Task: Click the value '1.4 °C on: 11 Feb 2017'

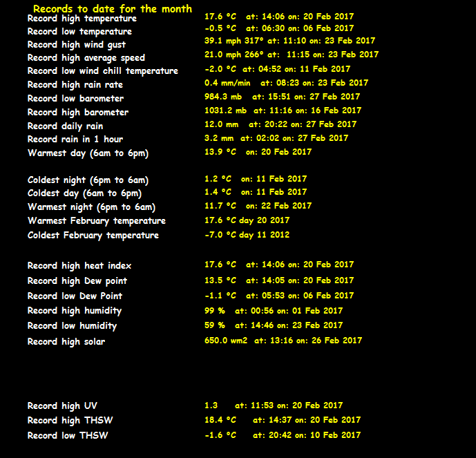Action: [256, 192]
